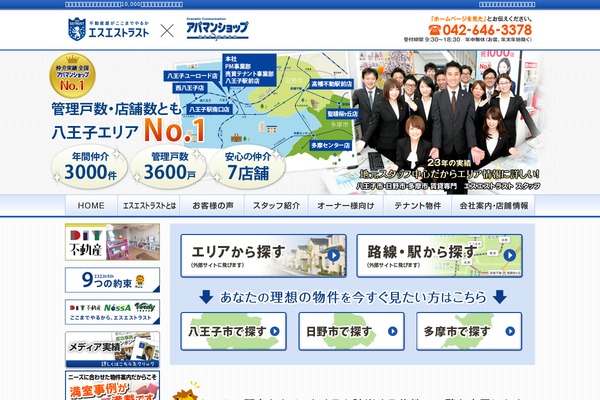
Task: Select the 日野市で探す button
Action: point(351,331)
